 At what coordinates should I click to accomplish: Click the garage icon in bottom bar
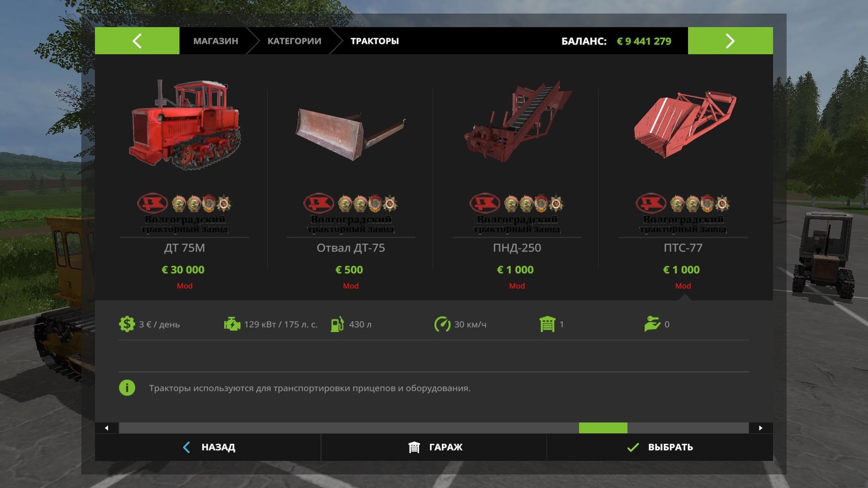click(x=414, y=448)
